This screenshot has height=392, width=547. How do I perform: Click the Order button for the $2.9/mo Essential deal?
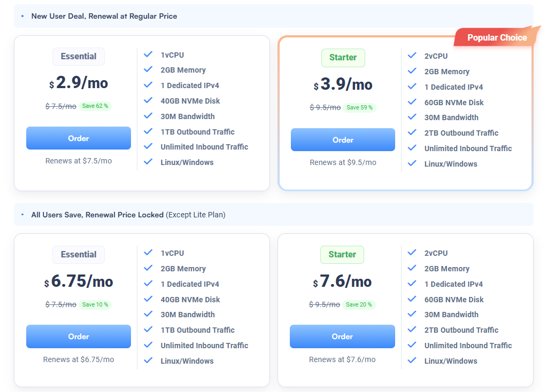click(x=78, y=138)
